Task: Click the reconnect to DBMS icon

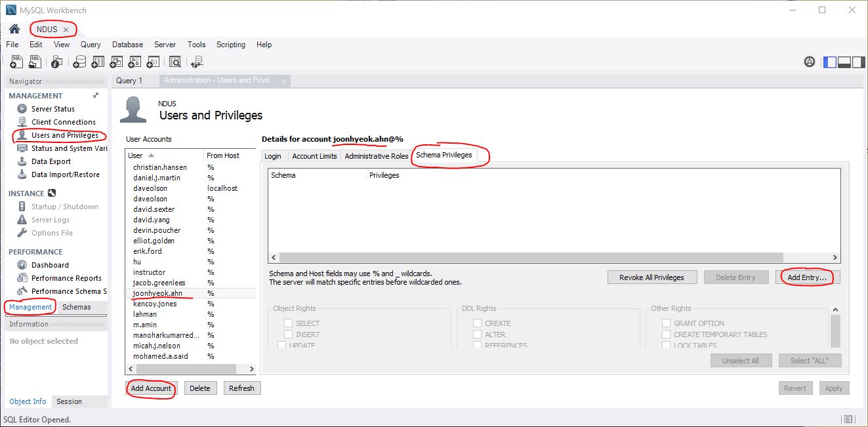Action: pos(197,62)
